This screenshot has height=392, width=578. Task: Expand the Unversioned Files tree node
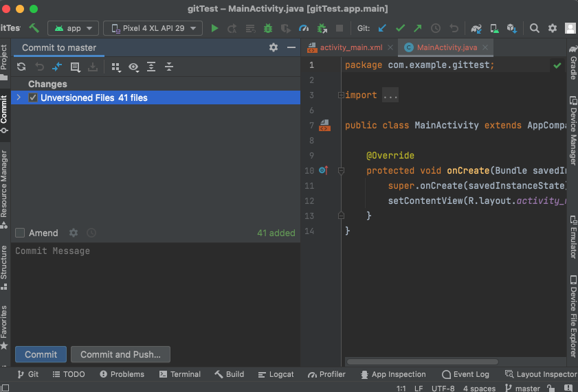tap(19, 98)
